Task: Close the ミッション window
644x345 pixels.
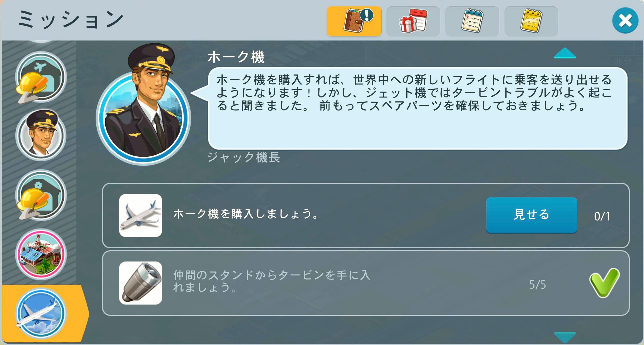Action: pos(625,21)
